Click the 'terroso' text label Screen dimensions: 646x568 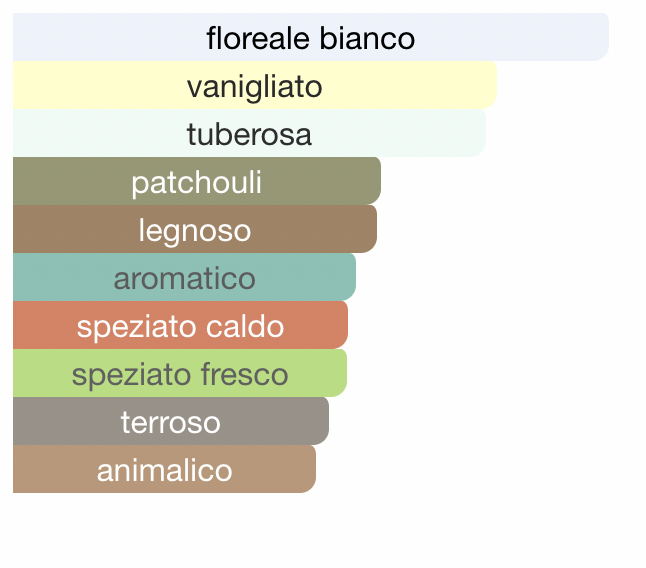(x=171, y=423)
